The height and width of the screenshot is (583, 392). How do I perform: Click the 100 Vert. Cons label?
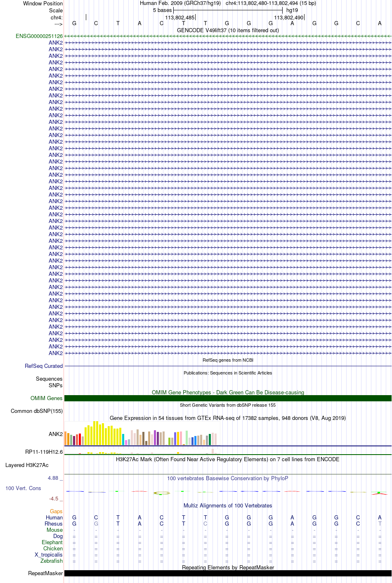tap(23, 488)
